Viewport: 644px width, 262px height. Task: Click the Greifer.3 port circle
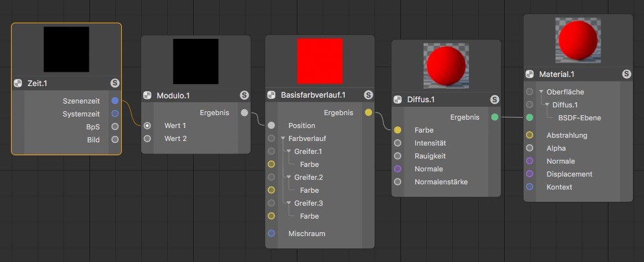click(x=271, y=203)
